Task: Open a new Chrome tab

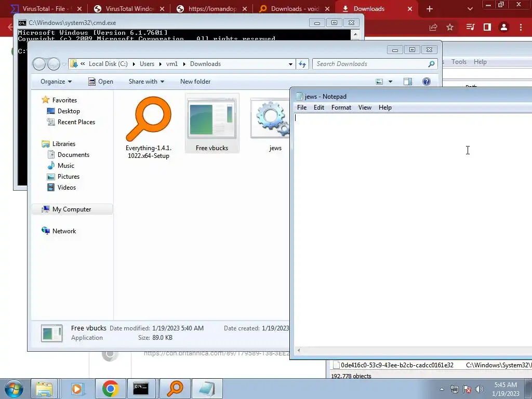Action: 430,9
